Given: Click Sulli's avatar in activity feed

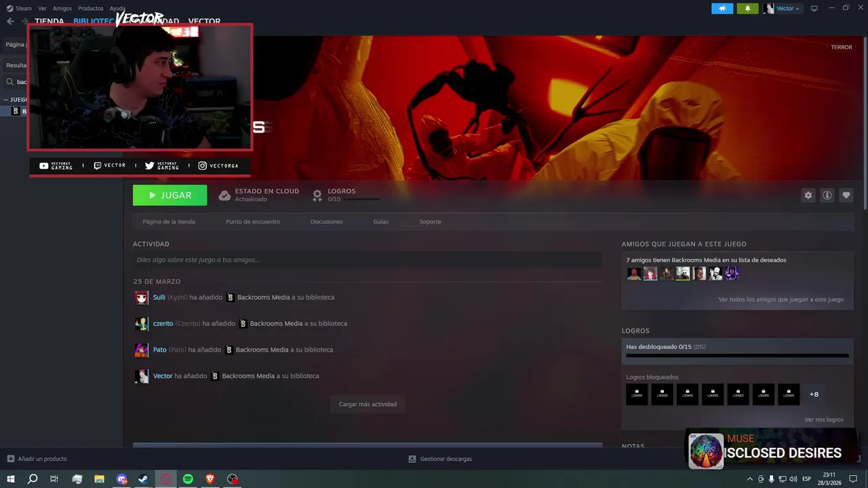Looking at the screenshot, I should pyautogui.click(x=141, y=298).
